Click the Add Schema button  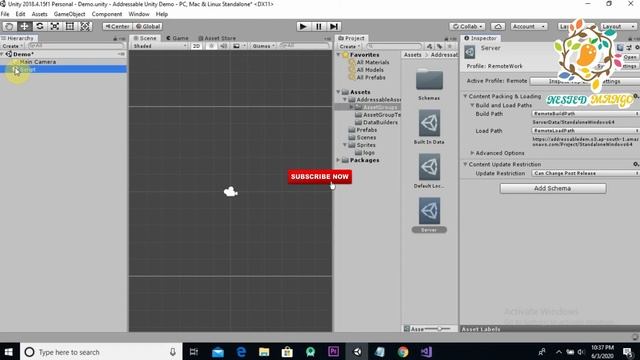pos(553,188)
